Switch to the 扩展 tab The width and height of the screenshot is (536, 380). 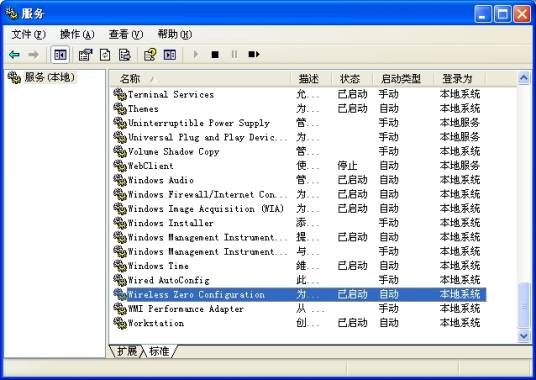tap(127, 351)
